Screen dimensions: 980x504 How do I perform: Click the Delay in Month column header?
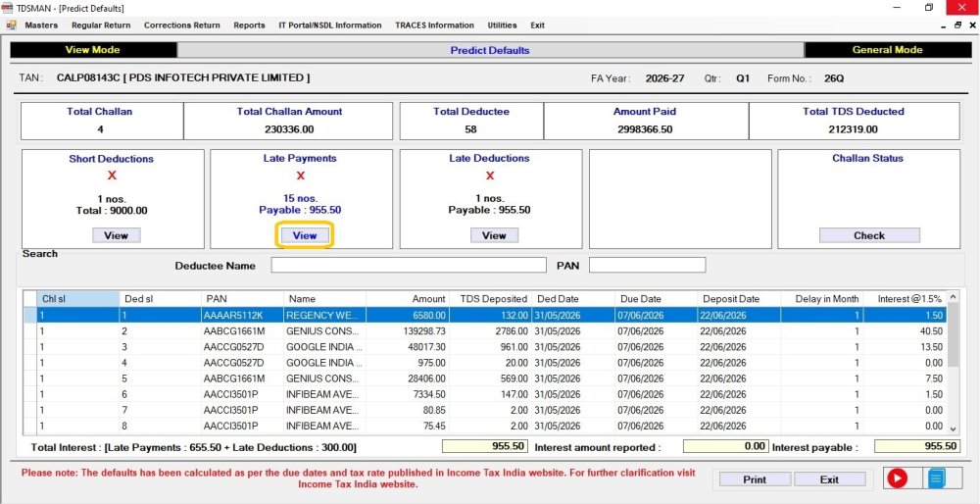pyautogui.click(x=822, y=299)
